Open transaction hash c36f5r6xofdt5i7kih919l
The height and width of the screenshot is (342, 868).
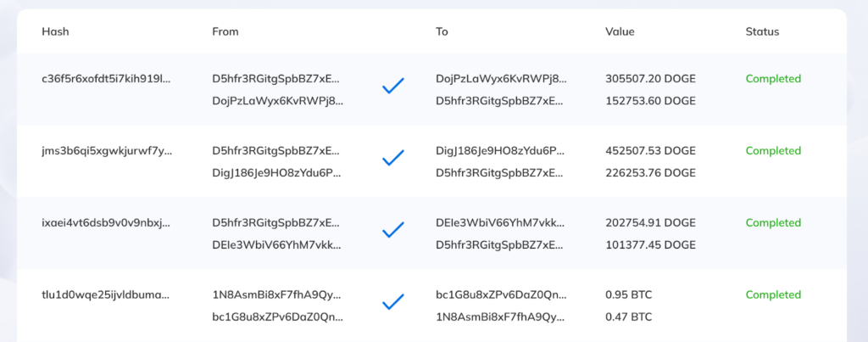pos(106,79)
